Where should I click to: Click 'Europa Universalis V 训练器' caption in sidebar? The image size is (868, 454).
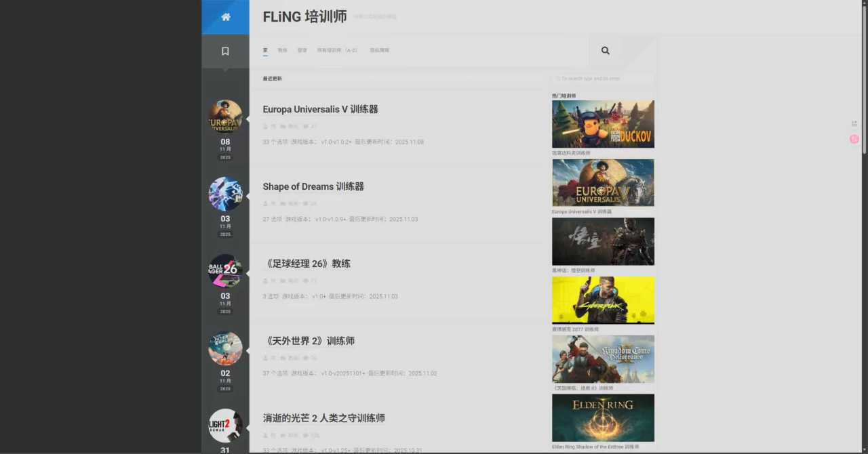pyautogui.click(x=582, y=211)
